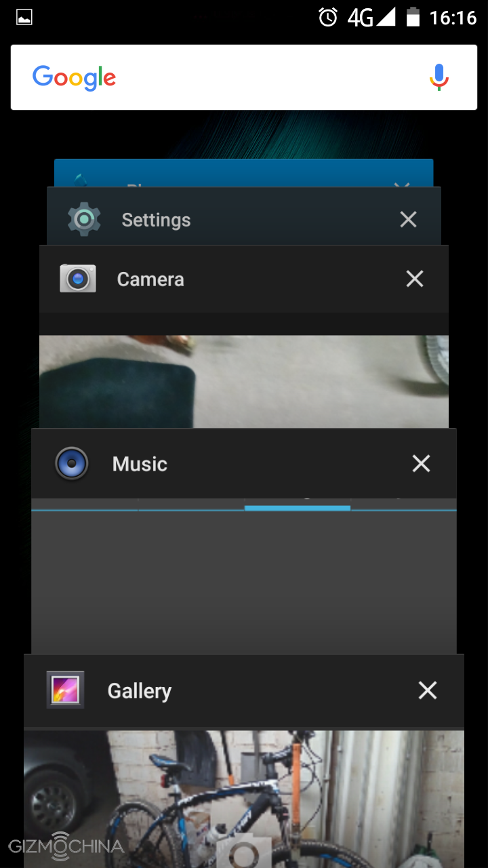Open the partially hidden blue app card
Image resolution: width=488 pixels, height=868 pixels.
coord(244,173)
